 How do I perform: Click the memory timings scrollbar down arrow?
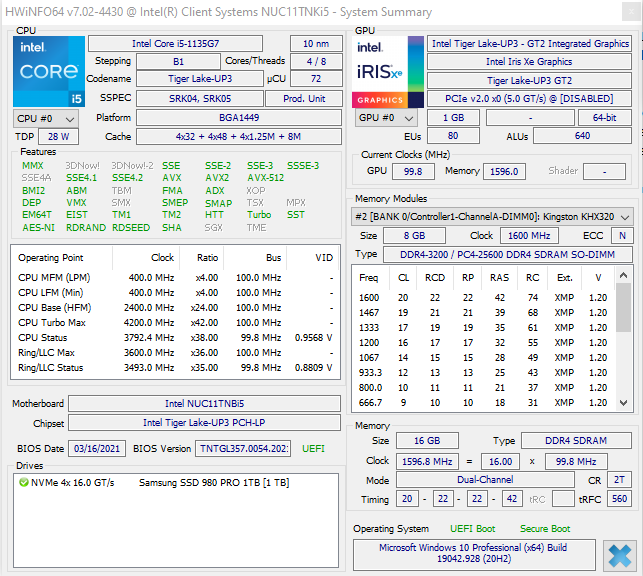click(x=623, y=403)
